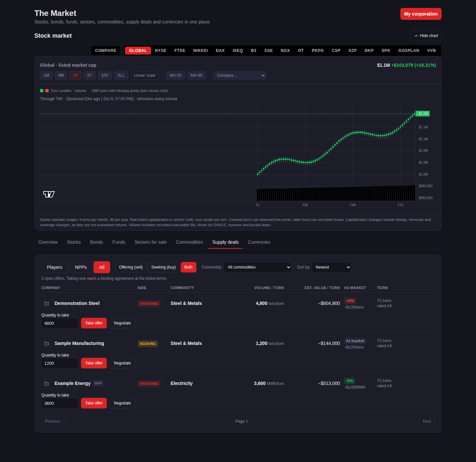Select the Players filter

(55, 267)
